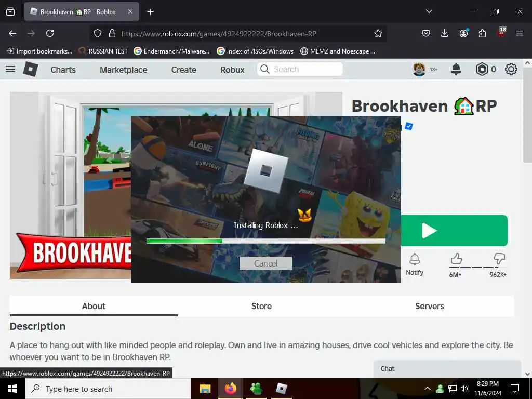Image resolution: width=532 pixels, height=399 pixels.
Task: Open Index of /ISOs/Windows bookmark
Action: click(x=255, y=51)
